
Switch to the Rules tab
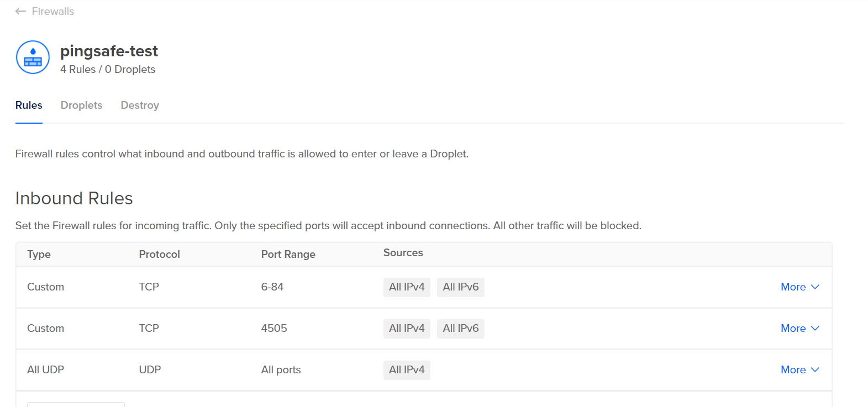tap(29, 105)
